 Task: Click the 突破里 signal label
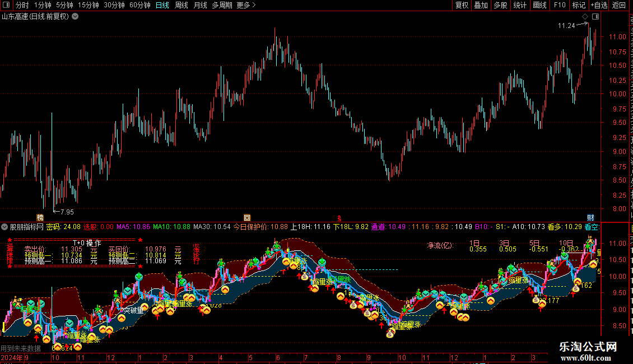[x=133, y=310]
